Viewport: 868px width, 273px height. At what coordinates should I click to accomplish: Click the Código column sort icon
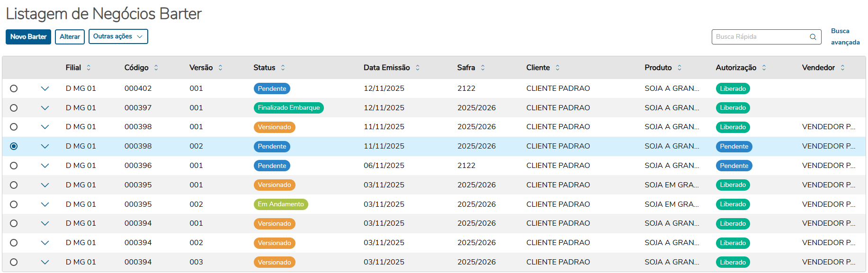[156, 68]
